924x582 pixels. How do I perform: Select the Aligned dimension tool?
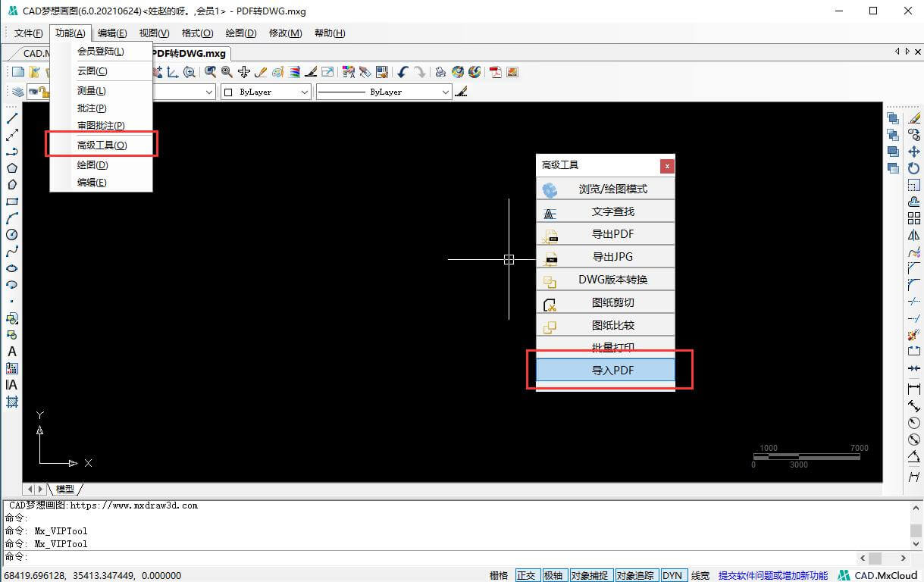pyautogui.click(x=914, y=406)
